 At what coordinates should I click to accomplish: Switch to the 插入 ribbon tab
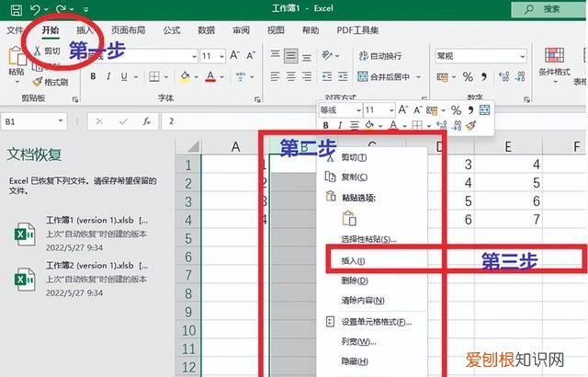click(85, 30)
